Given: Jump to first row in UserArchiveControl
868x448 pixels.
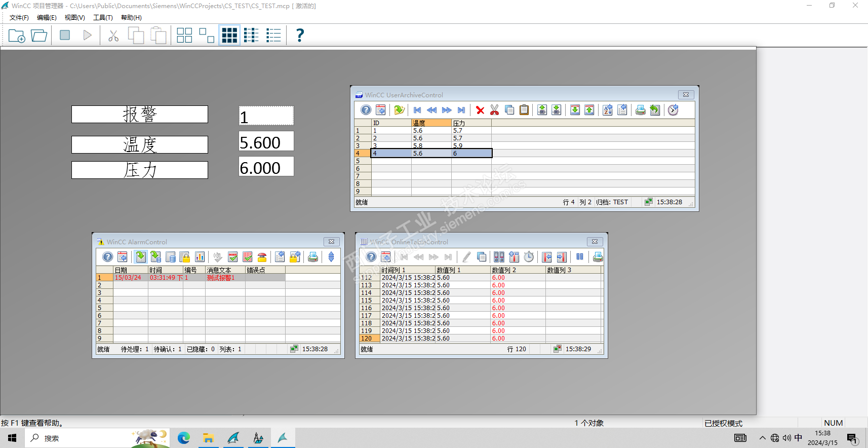Looking at the screenshot, I should [417, 110].
